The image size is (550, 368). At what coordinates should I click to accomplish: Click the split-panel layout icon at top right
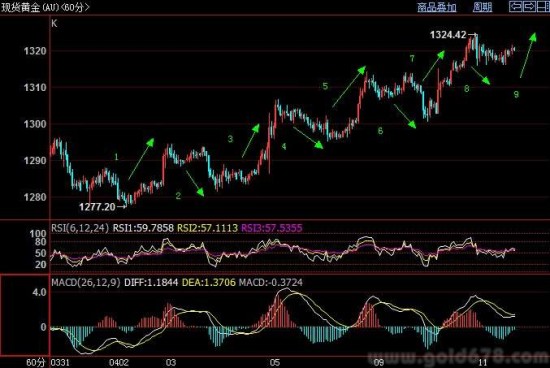tap(543, 6)
